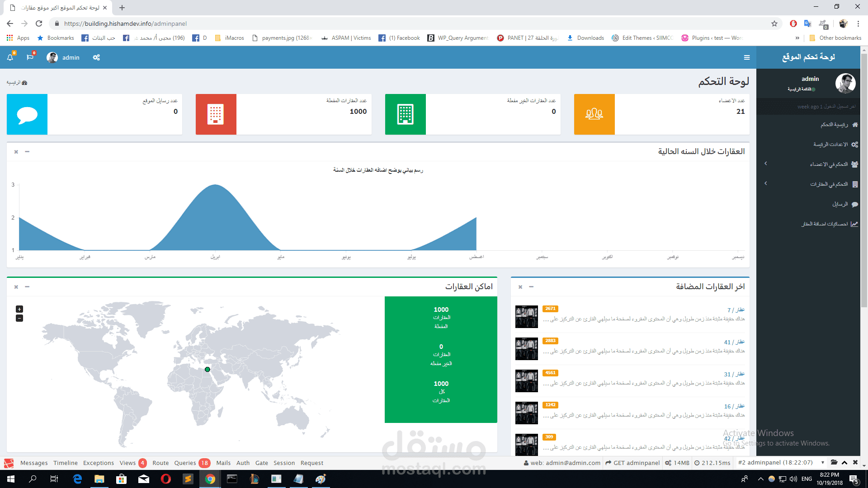This screenshot has width=868, height=488.
Task: Open the Opera extension icon in toolbar
Action: point(793,23)
